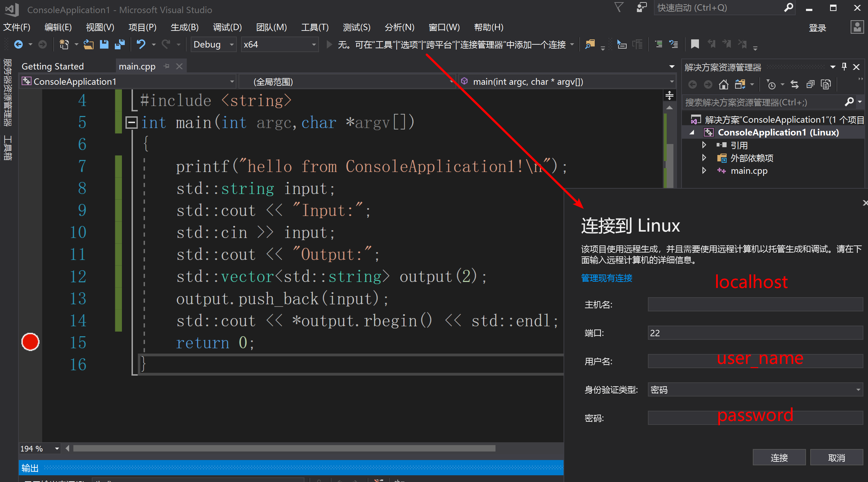Toggle a bookmark using bookmark icon
The width and height of the screenshot is (868, 482).
[x=695, y=44]
